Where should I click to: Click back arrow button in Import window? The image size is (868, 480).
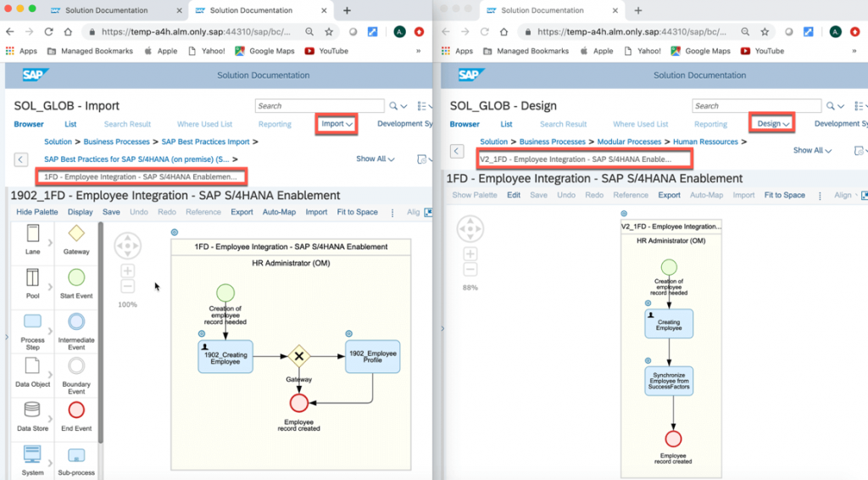click(x=20, y=159)
